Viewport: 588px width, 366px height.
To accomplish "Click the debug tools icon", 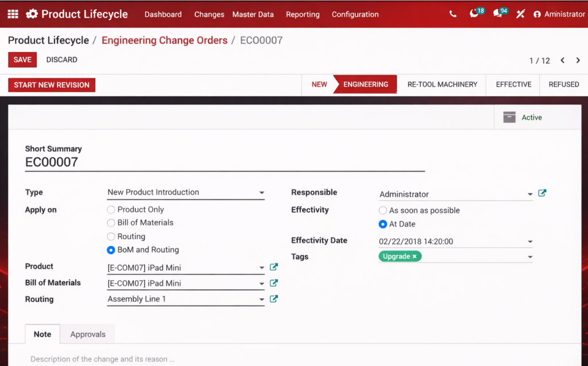I will (x=520, y=14).
